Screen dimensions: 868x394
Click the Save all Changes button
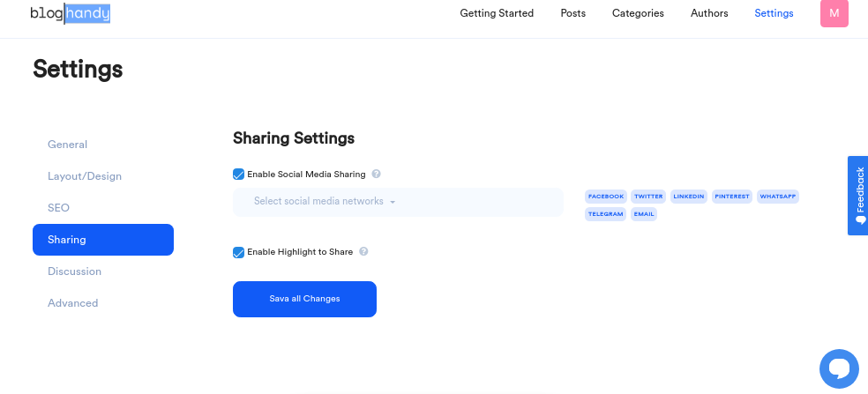pyautogui.click(x=304, y=299)
